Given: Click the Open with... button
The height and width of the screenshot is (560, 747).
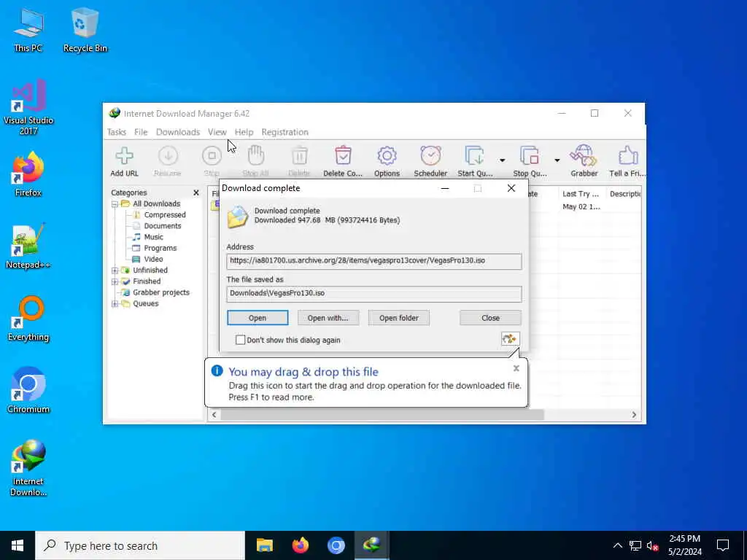Looking at the screenshot, I should pyautogui.click(x=328, y=318).
